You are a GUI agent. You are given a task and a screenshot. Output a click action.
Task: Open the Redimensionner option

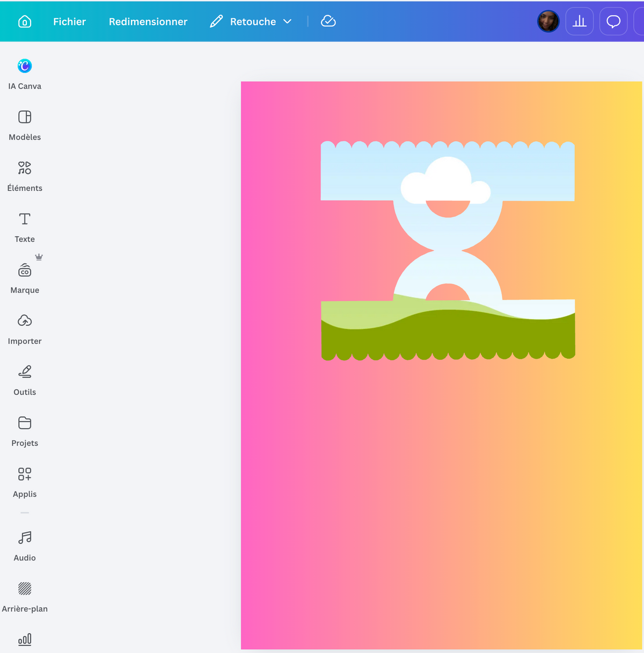pos(148,21)
